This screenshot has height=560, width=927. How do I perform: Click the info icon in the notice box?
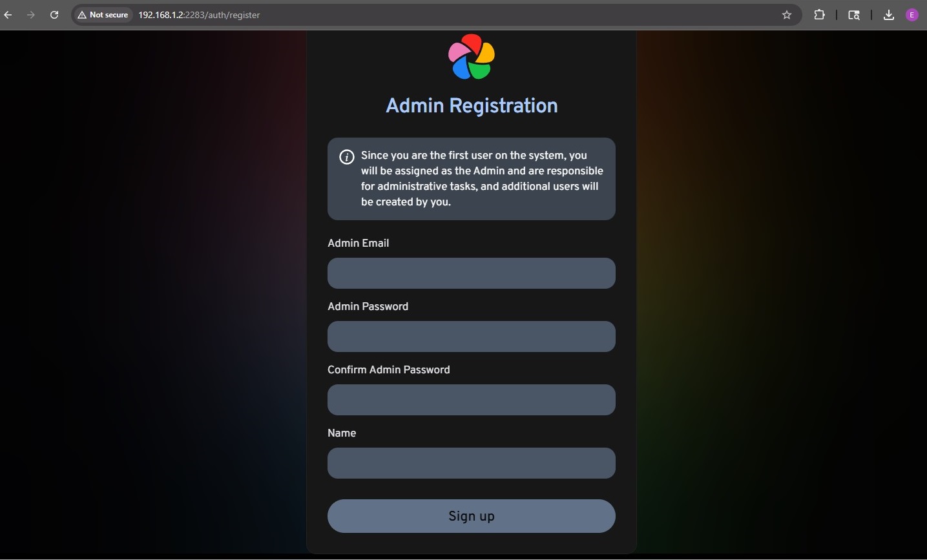click(x=347, y=157)
